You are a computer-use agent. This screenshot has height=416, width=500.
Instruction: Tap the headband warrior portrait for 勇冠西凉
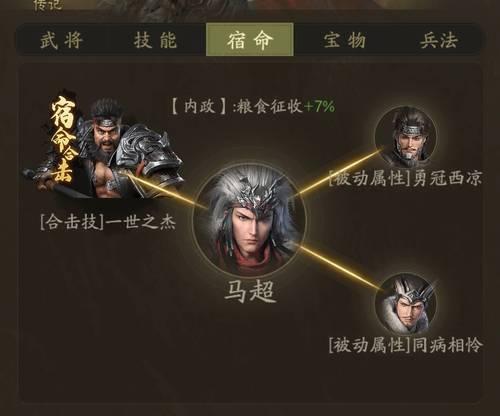click(x=406, y=137)
